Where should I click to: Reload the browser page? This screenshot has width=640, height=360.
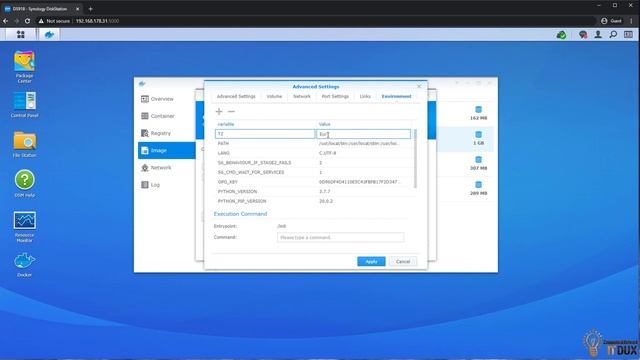(27, 21)
